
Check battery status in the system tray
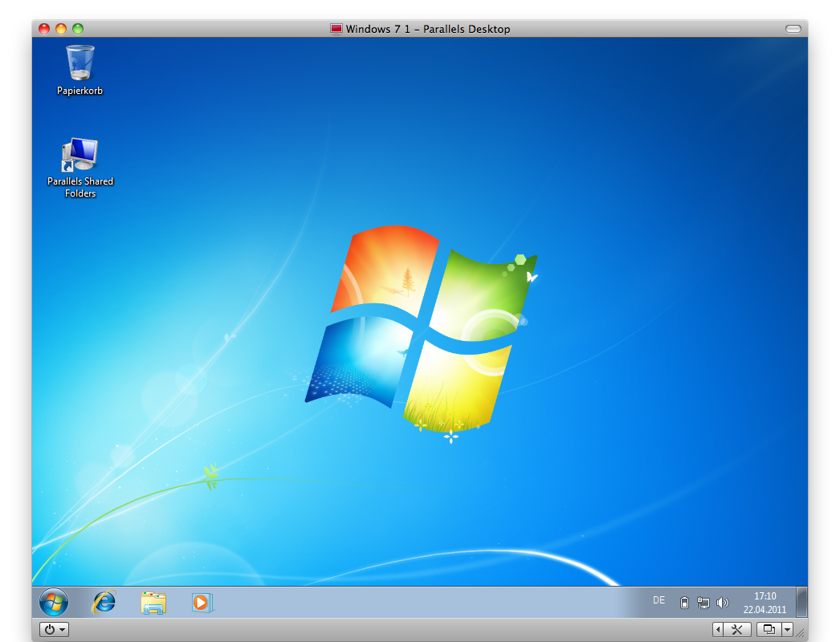(x=684, y=603)
